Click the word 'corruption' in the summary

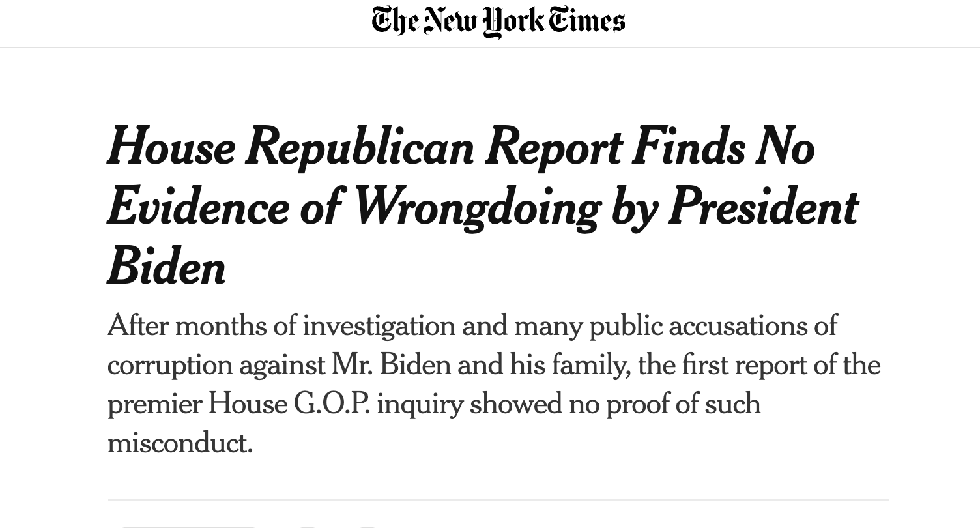pyautogui.click(x=169, y=365)
